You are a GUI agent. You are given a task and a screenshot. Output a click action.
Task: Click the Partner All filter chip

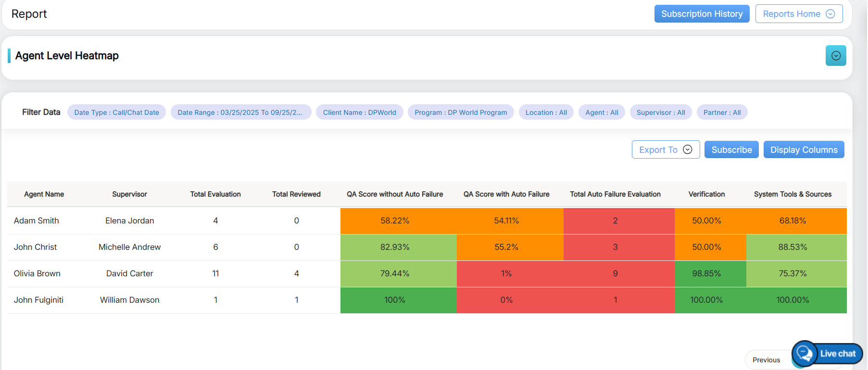point(721,112)
